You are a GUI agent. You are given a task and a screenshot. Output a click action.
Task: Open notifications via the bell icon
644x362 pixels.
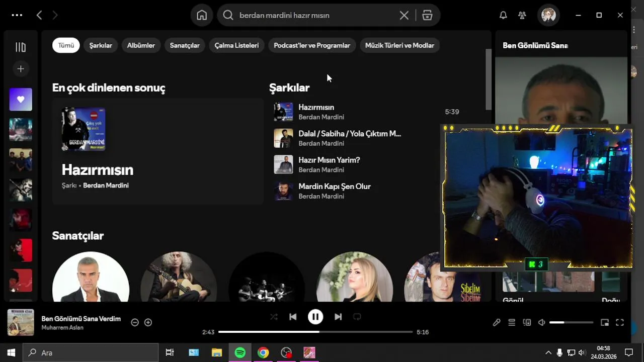503,15
